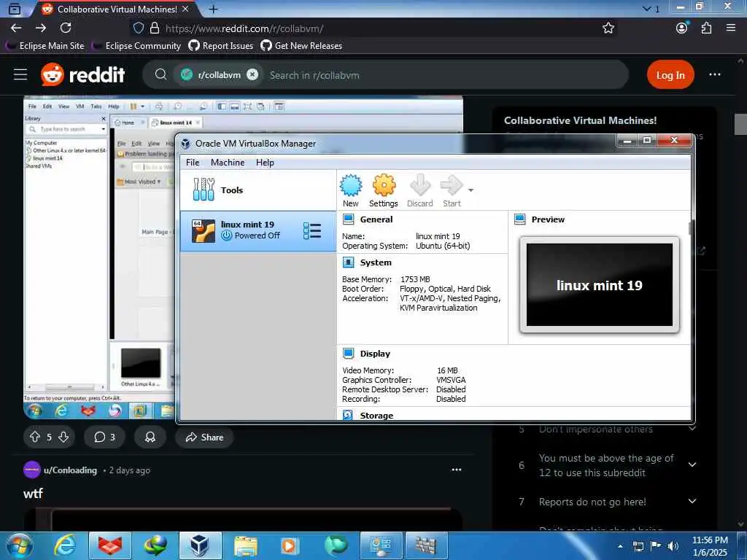747x560 pixels.
Task: Click the Reddit Log In button
Action: (670, 75)
